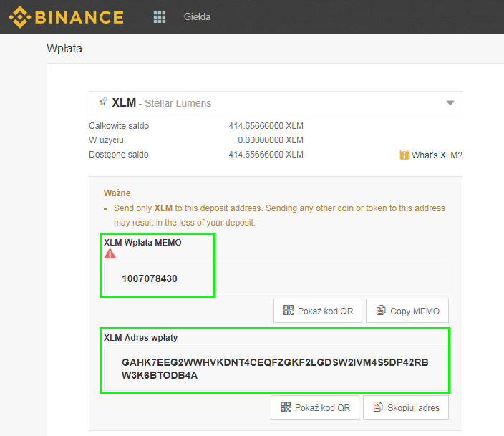Expand the XLM coin selector dropdown
This screenshot has height=436, width=504.
[276, 103]
